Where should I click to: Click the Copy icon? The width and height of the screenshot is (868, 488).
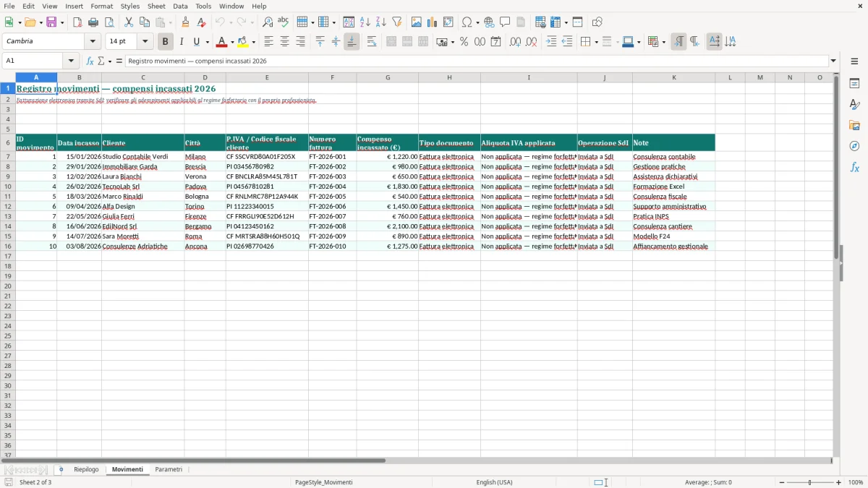point(145,22)
